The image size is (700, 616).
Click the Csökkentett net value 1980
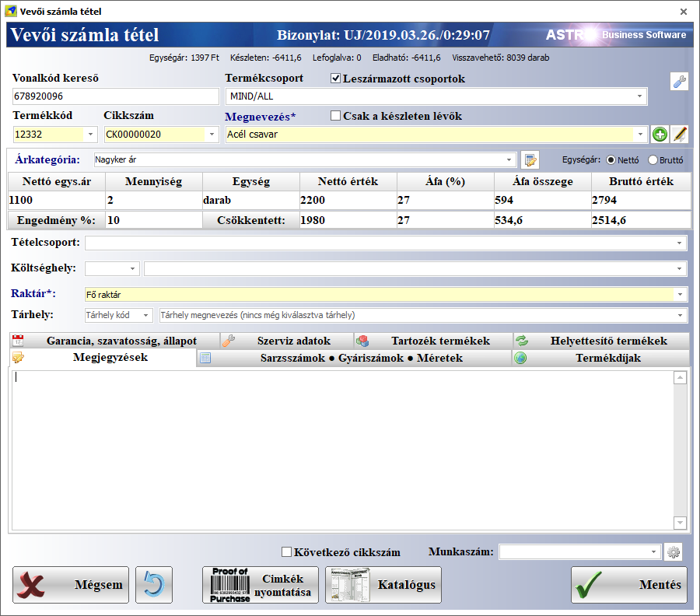348,220
